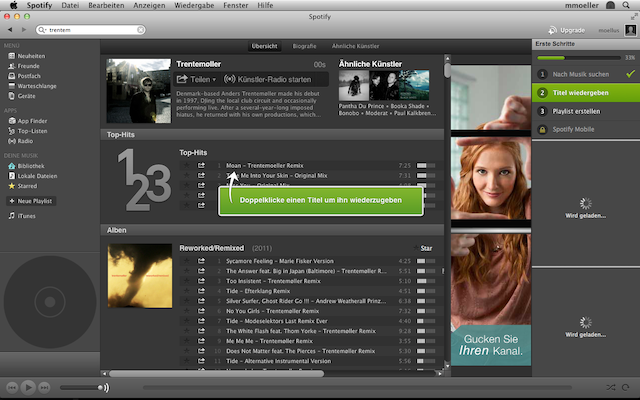Click the volume speaker icon
The width and height of the screenshot is (640, 400).
[x=107, y=387]
